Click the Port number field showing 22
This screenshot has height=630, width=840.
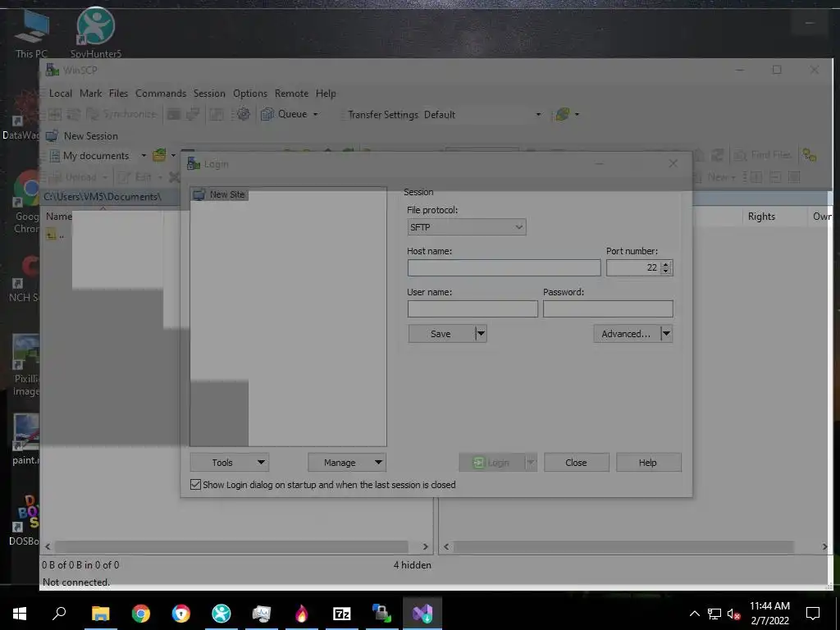click(x=633, y=268)
